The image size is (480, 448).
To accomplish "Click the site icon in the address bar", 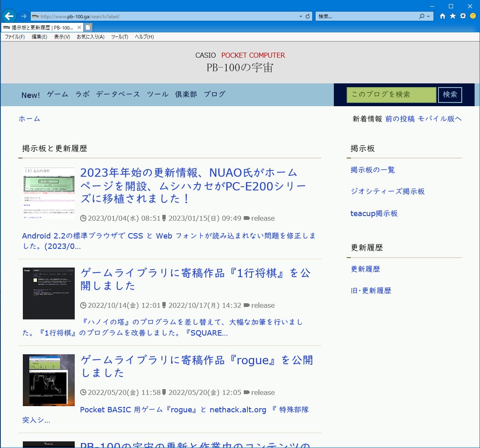I will tap(35, 16).
